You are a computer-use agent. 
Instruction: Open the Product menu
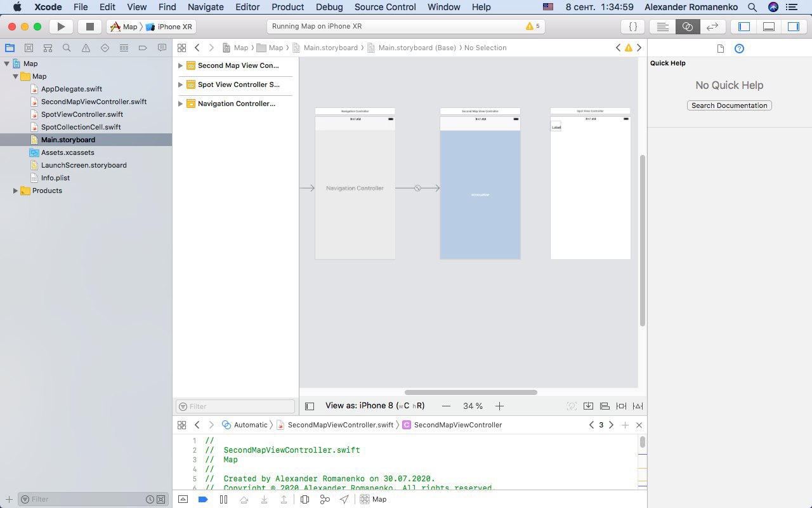click(x=287, y=7)
